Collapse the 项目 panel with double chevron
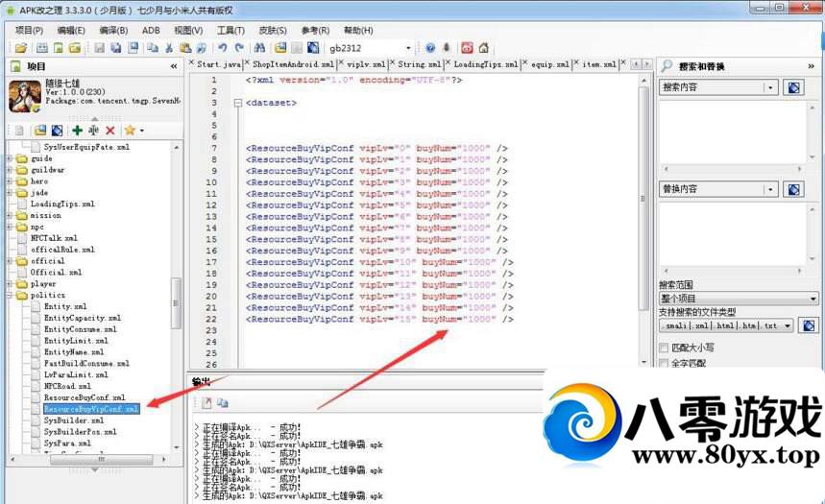This screenshot has height=504, width=825. pos(174,66)
